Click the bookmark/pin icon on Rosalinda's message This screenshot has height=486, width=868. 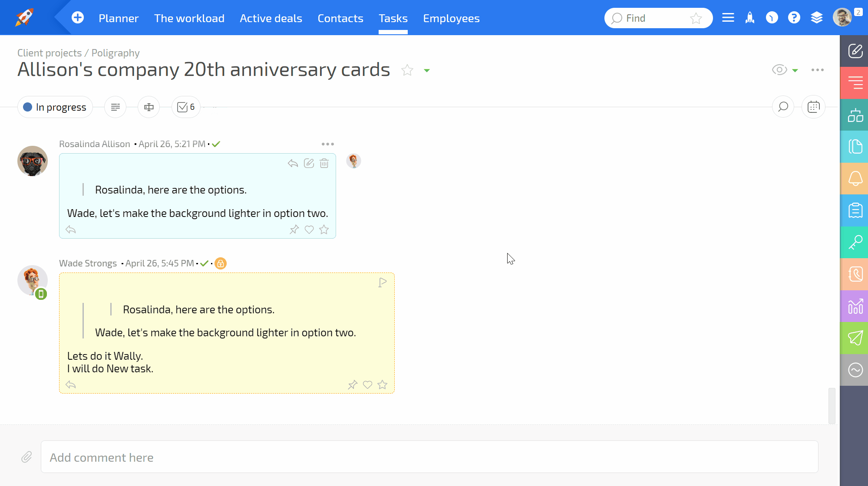(293, 229)
